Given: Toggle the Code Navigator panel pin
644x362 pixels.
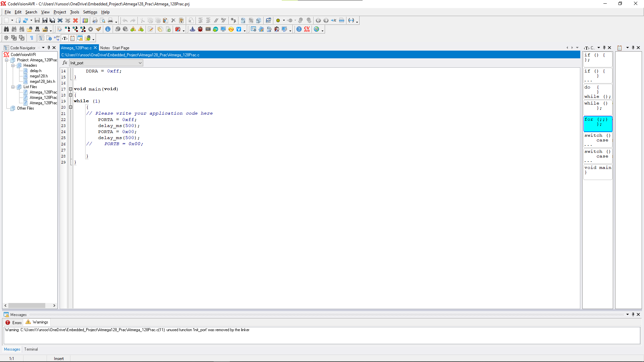Looking at the screenshot, I should [x=49, y=48].
